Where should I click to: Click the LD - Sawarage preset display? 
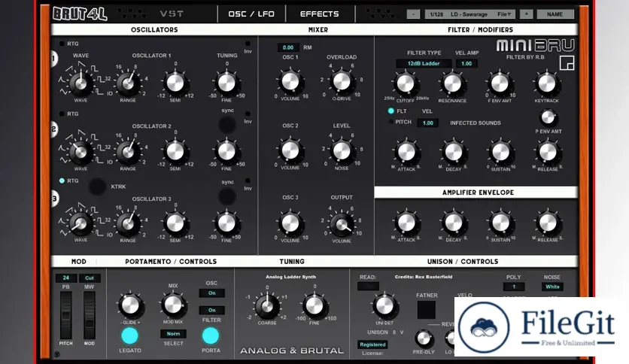coord(469,14)
